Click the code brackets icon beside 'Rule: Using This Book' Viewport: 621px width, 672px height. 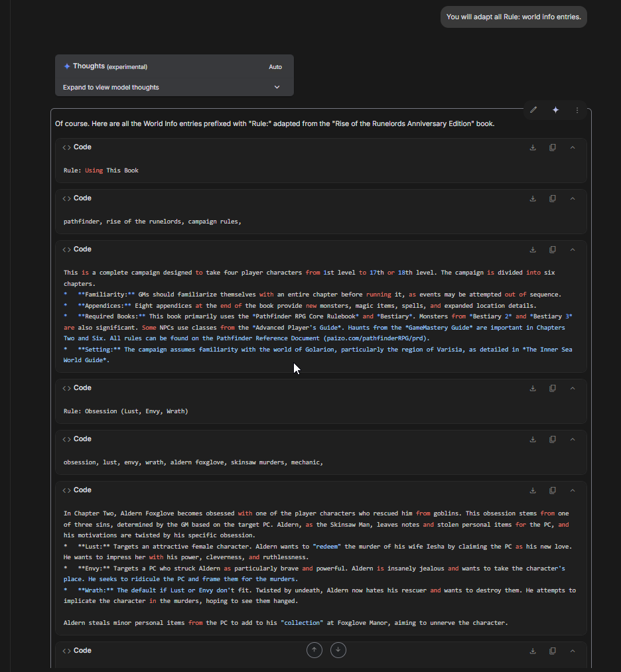pos(66,147)
